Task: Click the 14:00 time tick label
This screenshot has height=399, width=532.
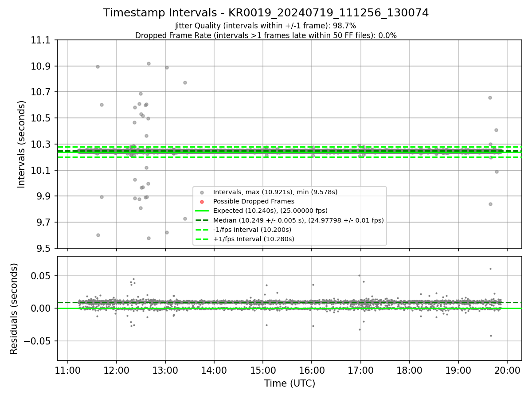Action: point(214,370)
